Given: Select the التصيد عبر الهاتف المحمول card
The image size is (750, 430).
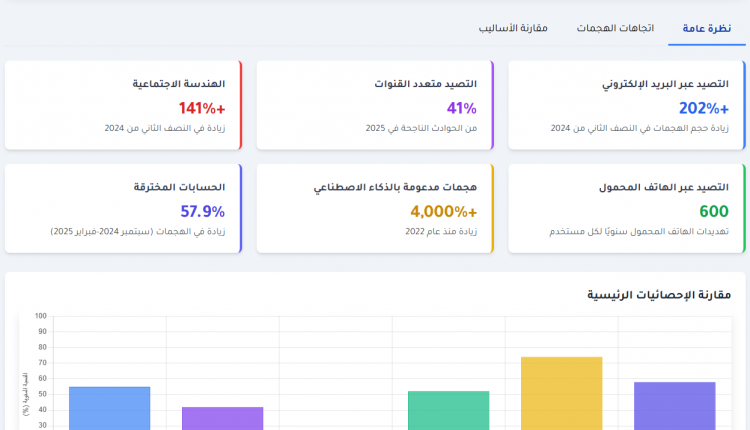Looking at the screenshot, I should pyautogui.click(x=627, y=209).
